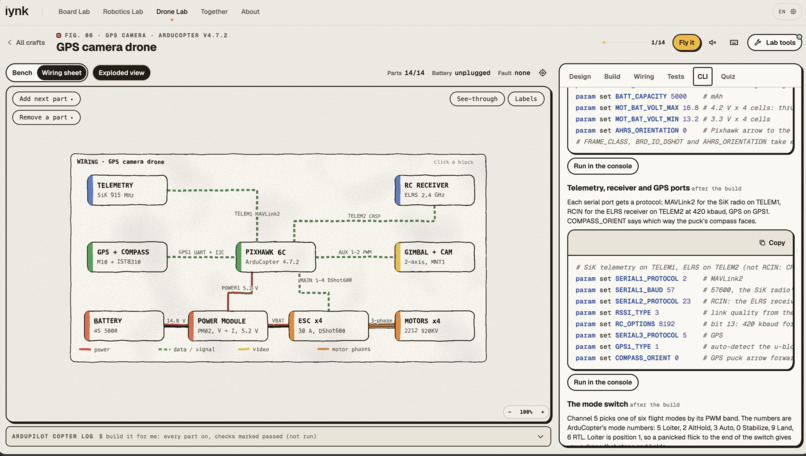Copy the serial ports code block
806x456 pixels.
click(772, 243)
